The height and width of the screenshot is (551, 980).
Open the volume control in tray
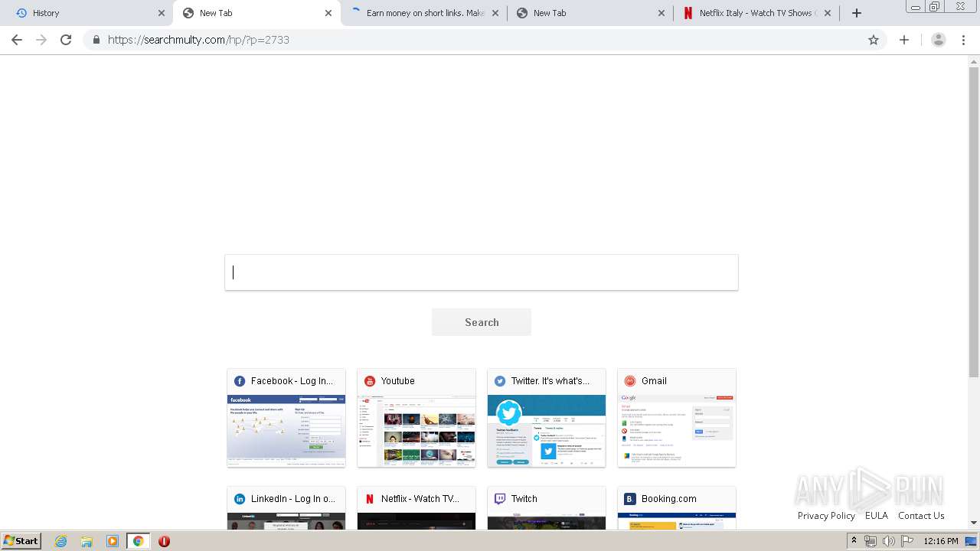coord(888,541)
